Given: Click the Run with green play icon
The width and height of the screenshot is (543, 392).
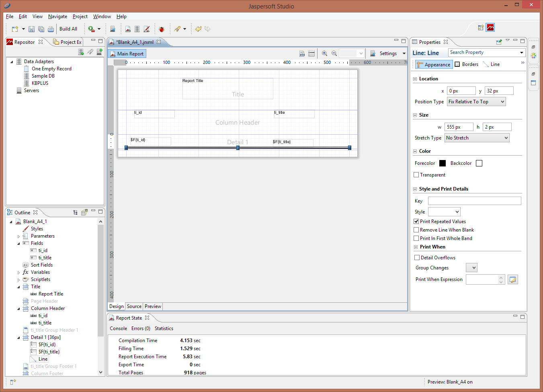Looking at the screenshot, I should 92,29.
